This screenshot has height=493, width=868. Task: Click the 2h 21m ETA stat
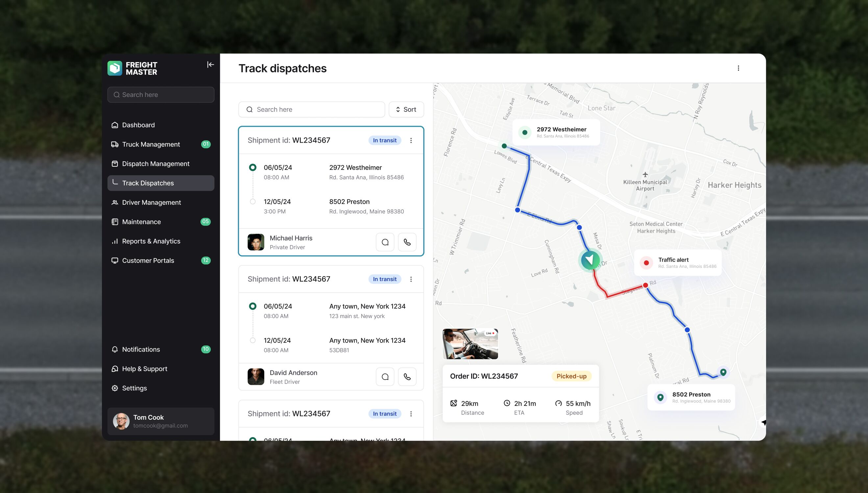519,408
